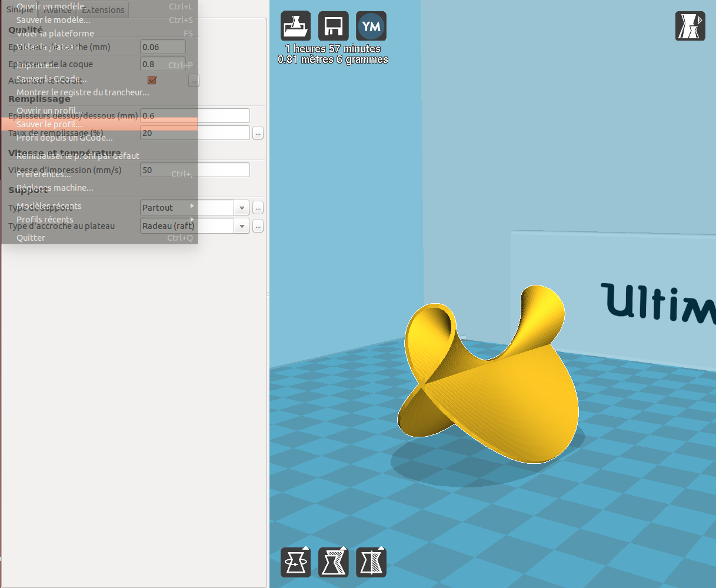This screenshot has width=716, height=588.
Task: Choose 'Ouvrir un profil...' menu entry
Action: pyautogui.click(x=99, y=111)
